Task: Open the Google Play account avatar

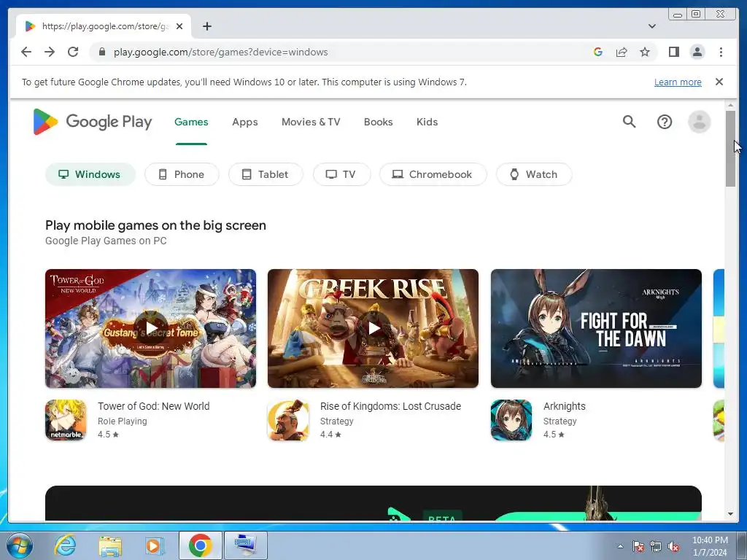Action: pos(699,122)
